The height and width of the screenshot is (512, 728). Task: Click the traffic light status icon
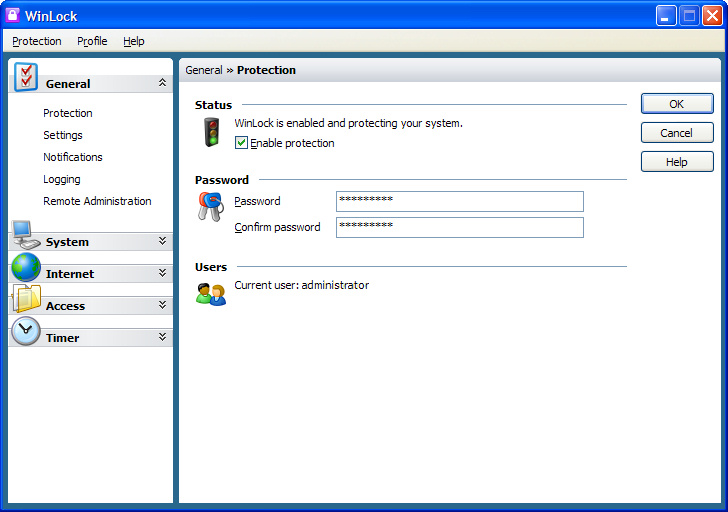click(212, 132)
